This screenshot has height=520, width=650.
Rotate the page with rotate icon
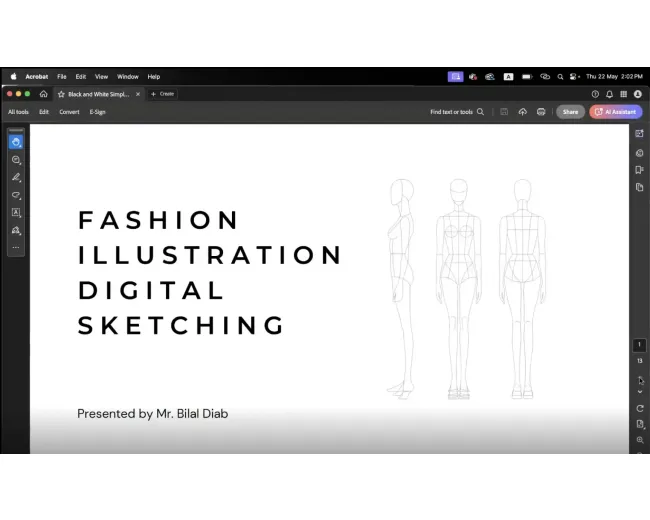(640, 408)
